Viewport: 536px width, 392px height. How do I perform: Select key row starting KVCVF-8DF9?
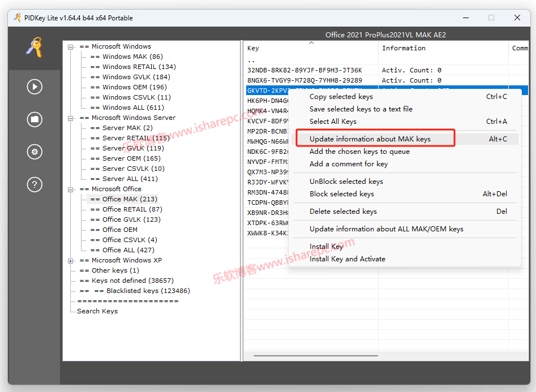click(267, 121)
